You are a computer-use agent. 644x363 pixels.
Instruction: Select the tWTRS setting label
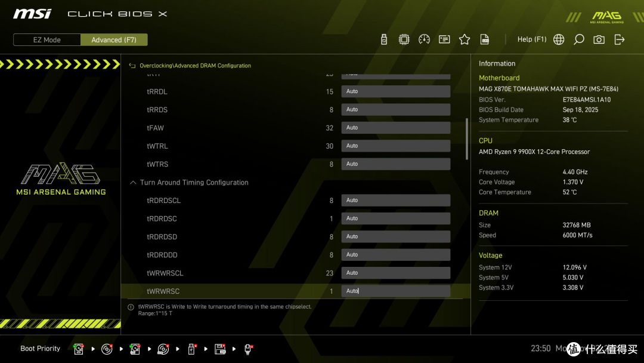157,164
